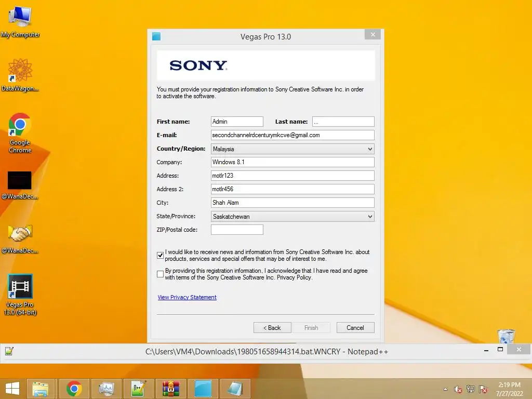Open the Recycle Bin icon
The image size is (532, 399).
pos(506,336)
